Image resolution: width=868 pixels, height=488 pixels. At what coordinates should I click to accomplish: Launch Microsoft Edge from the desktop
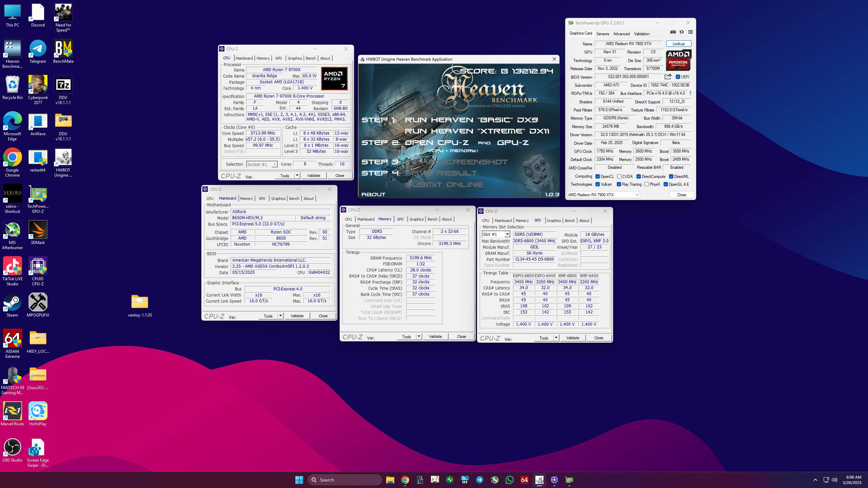coord(13,126)
